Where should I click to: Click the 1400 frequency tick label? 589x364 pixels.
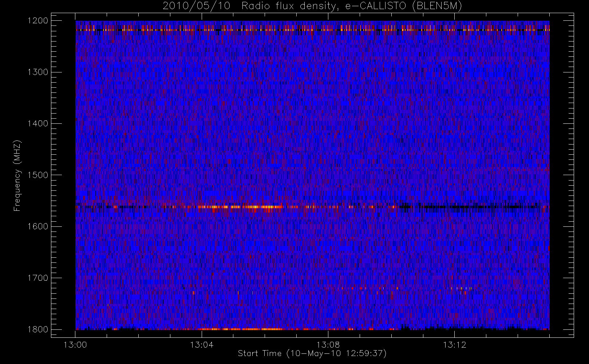click(38, 124)
